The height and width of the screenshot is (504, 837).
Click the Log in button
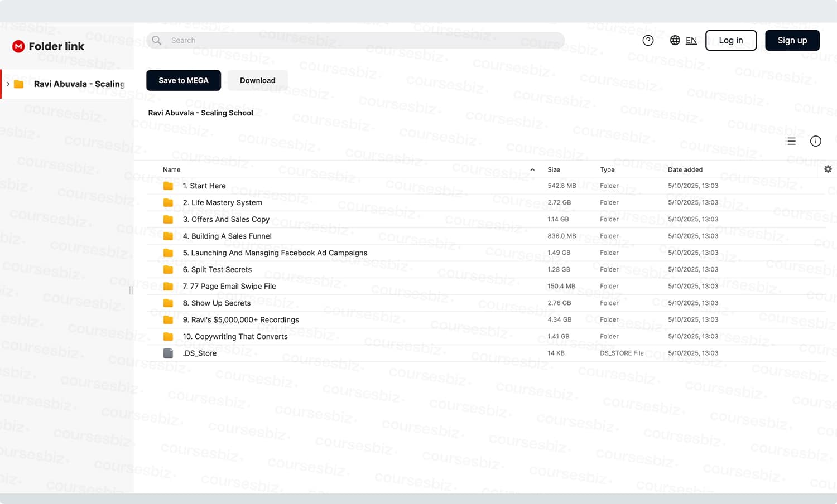731,40
